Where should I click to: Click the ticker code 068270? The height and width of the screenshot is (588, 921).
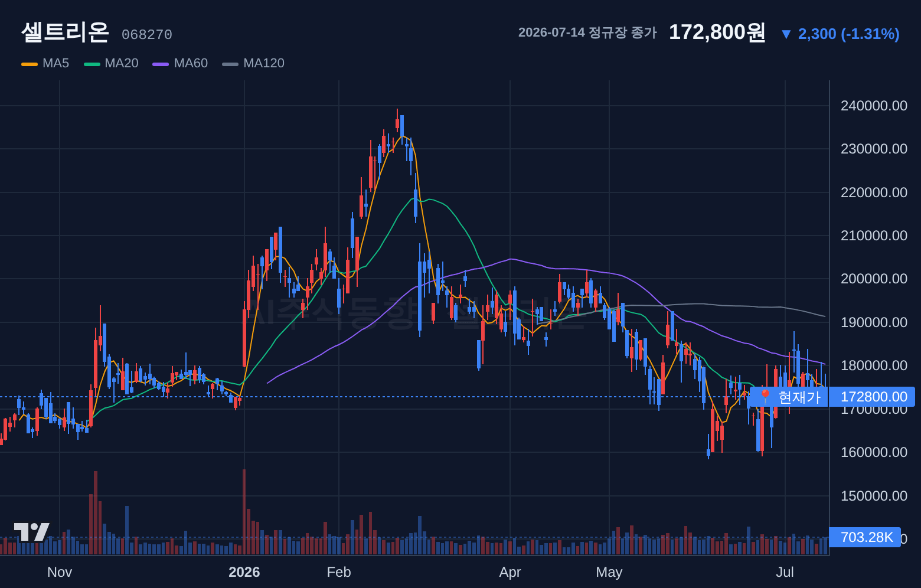[147, 35]
